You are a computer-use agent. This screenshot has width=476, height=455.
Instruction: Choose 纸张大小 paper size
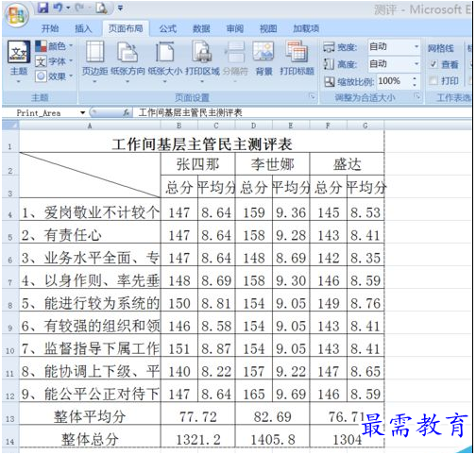[x=165, y=61]
